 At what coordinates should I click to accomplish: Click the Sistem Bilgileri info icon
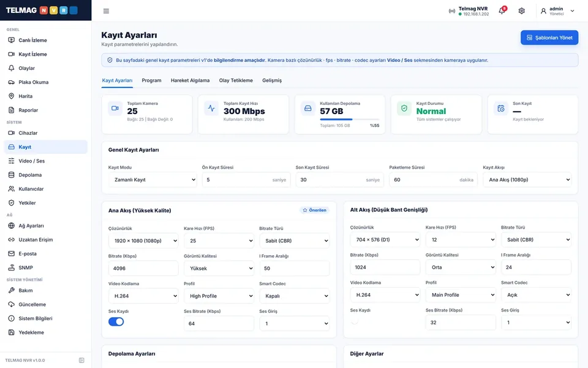pos(11,318)
